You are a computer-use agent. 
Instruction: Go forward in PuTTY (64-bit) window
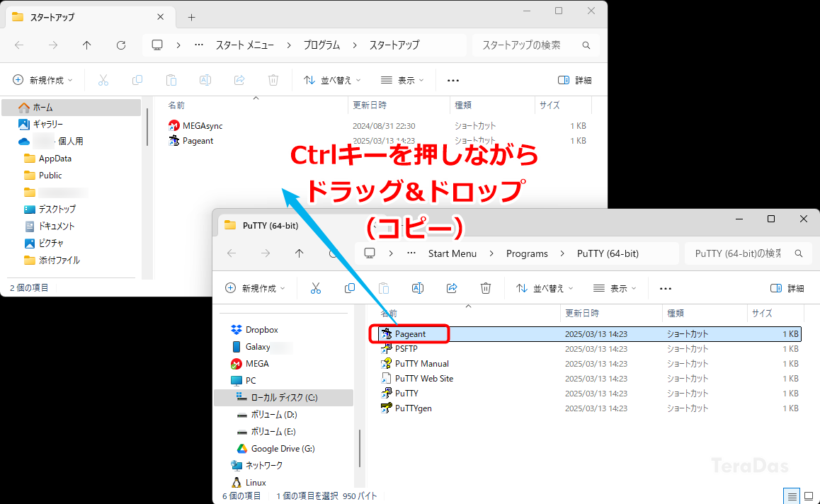[x=266, y=253]
